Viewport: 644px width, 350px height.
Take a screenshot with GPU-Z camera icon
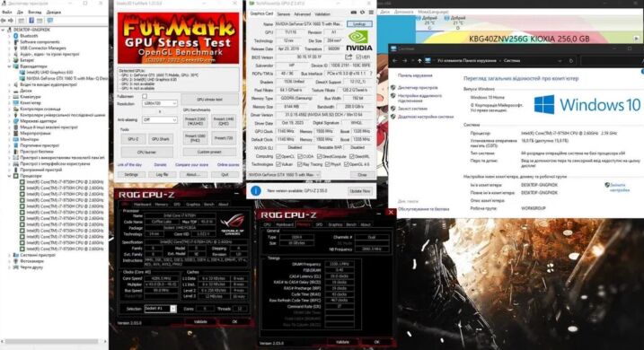(354, 13)
